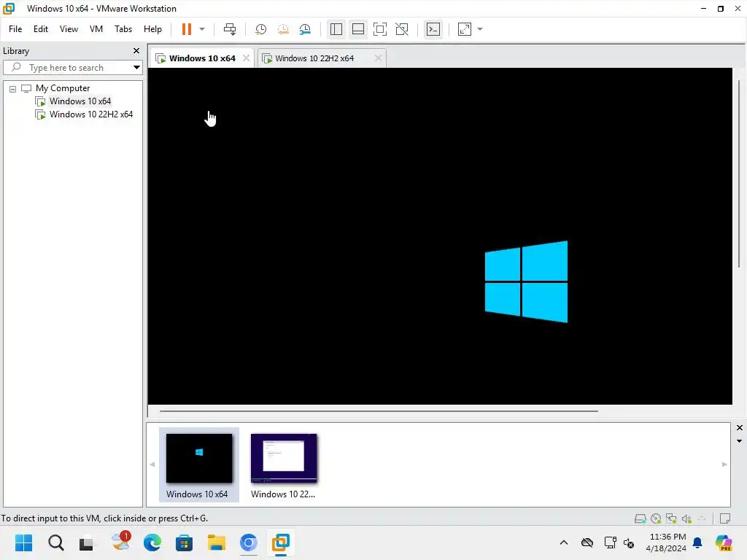Close the Windows 10 x64 tab
Image resolution: width=747 pixels, height=560 pixels.
tap(246, 58)
